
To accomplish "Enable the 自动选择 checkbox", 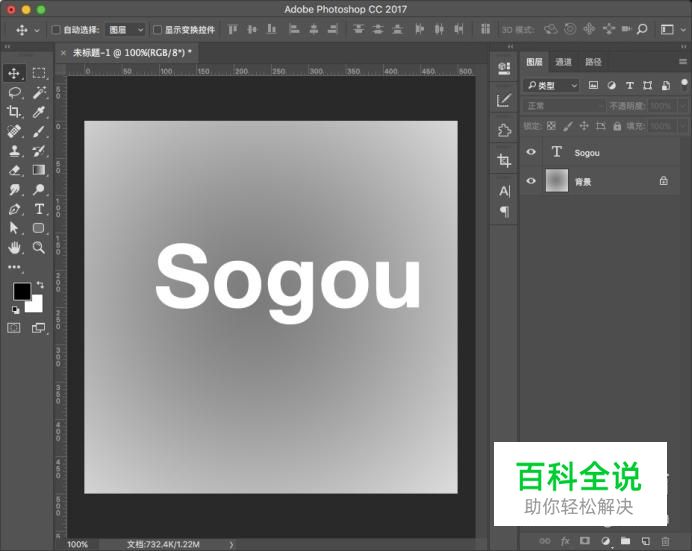I will 56,30.
